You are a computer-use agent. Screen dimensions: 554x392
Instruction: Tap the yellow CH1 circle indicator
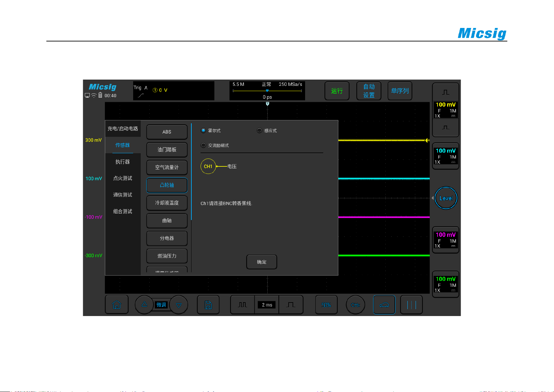tap(208, 166)
